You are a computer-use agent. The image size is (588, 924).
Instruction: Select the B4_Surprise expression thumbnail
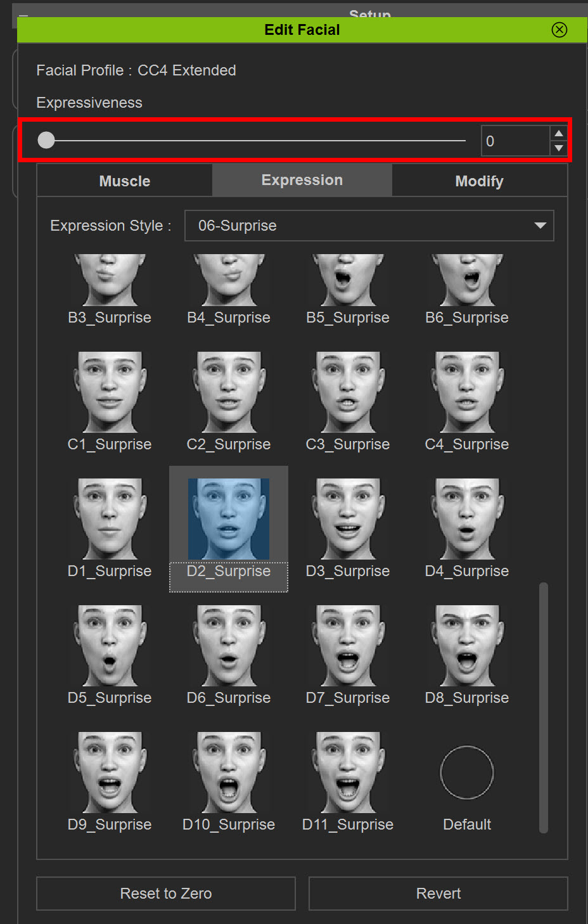(229, 280)
